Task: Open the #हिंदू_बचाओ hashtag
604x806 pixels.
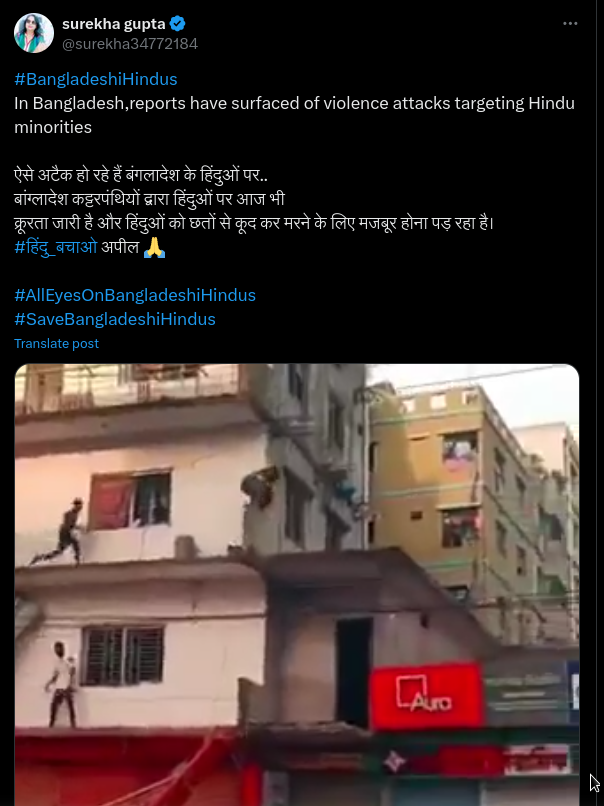Action: [x=56, y=247]
